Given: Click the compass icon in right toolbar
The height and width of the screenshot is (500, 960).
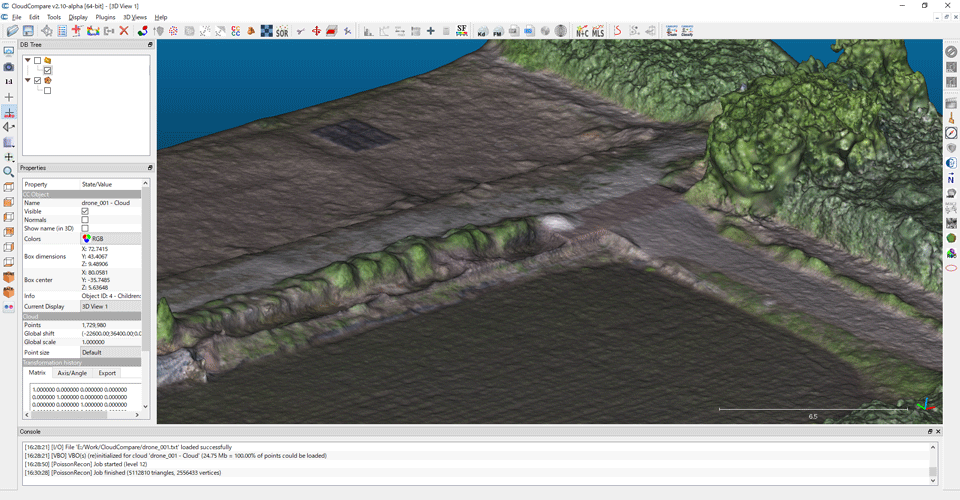Looking at the screenshot, I should point(951,133).
